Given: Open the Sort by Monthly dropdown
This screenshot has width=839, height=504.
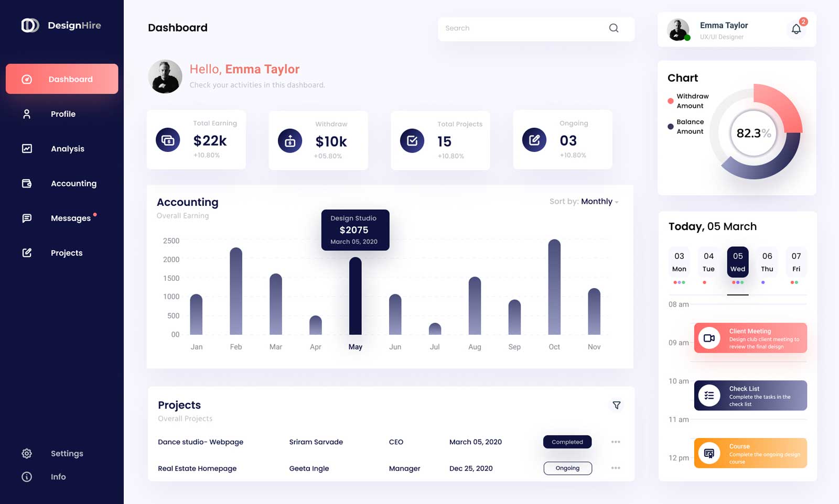Looking at the screenshot, I should [x=599, y=202].
